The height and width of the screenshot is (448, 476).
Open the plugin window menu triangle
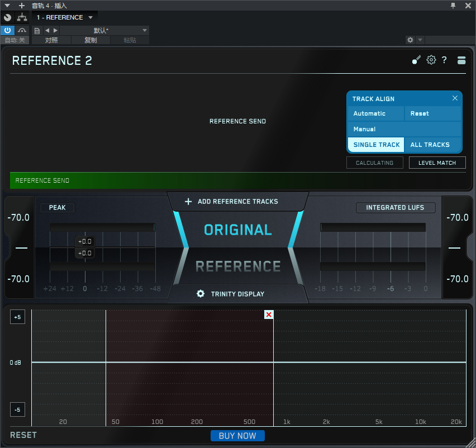click(x=7, y=6)
